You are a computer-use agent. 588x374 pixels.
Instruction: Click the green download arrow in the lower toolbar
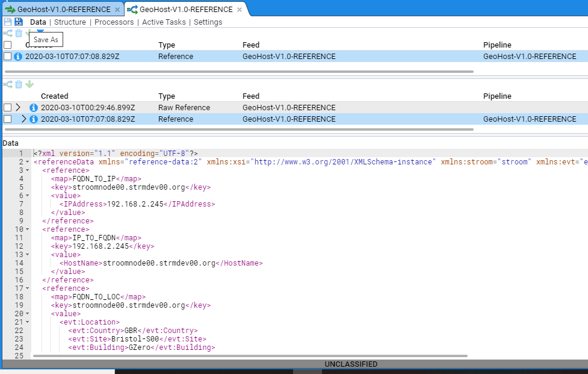click(29, 84)
